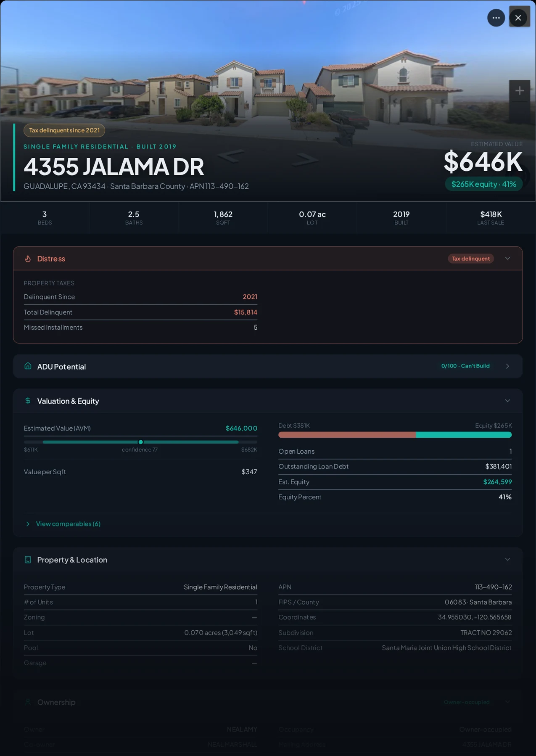
Task: Collapse the Property & Location section
Action: tap(507, 559)
